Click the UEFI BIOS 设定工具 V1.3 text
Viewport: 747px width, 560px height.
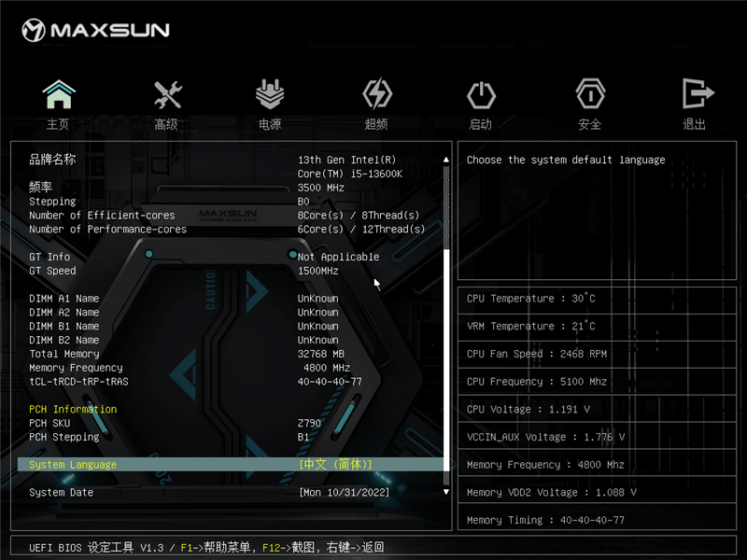coord(96,548)
